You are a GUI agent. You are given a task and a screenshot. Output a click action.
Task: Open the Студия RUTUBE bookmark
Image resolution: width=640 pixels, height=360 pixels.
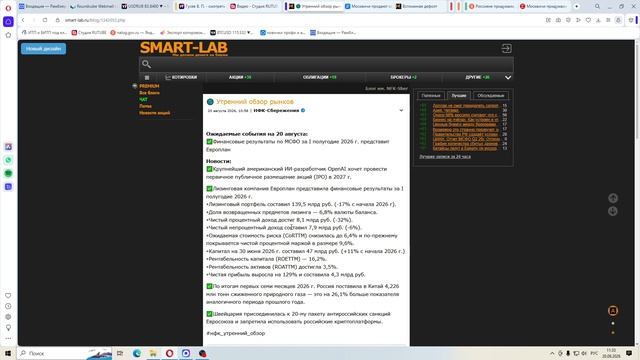(x=89, y=33)
